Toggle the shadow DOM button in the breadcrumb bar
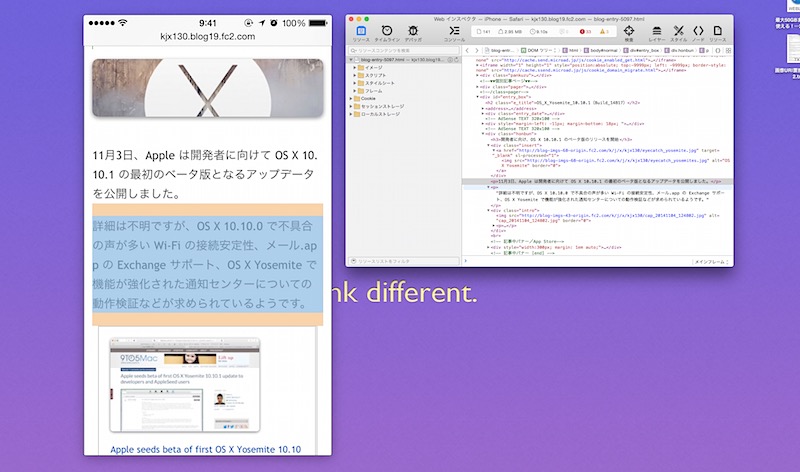This screenshot has height=472, width=800. pos(718,51)
